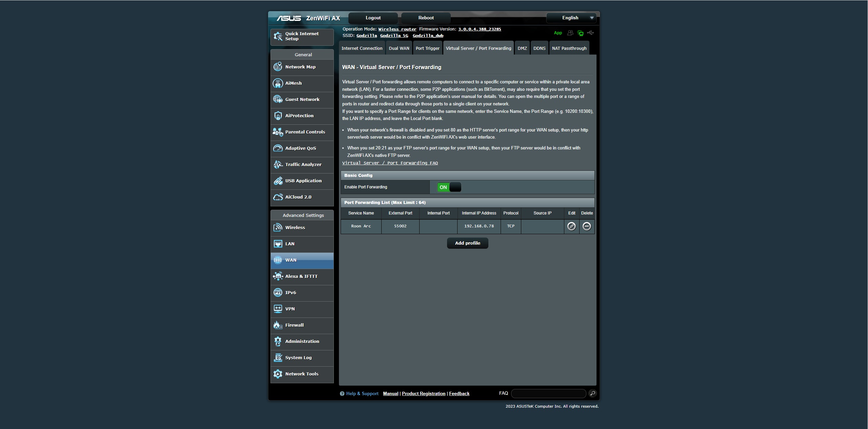
Task: Click the AiMesh sidebar icon
Action: [278, 83]
